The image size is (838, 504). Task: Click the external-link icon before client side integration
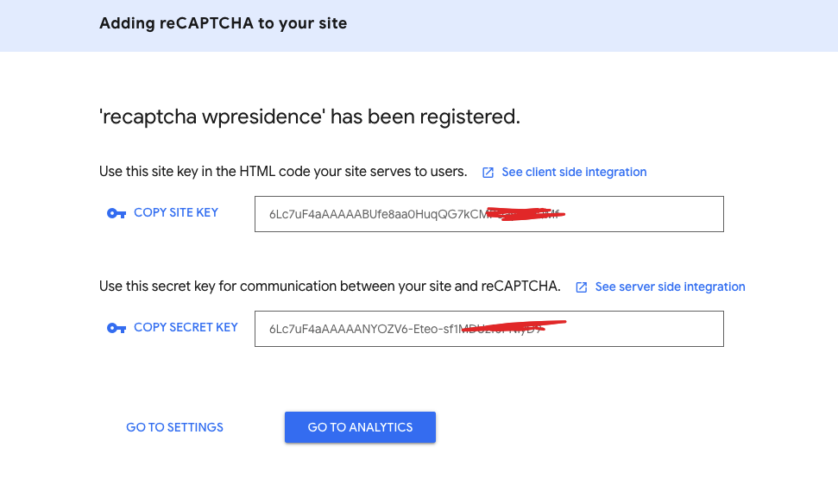pos(488,173)
